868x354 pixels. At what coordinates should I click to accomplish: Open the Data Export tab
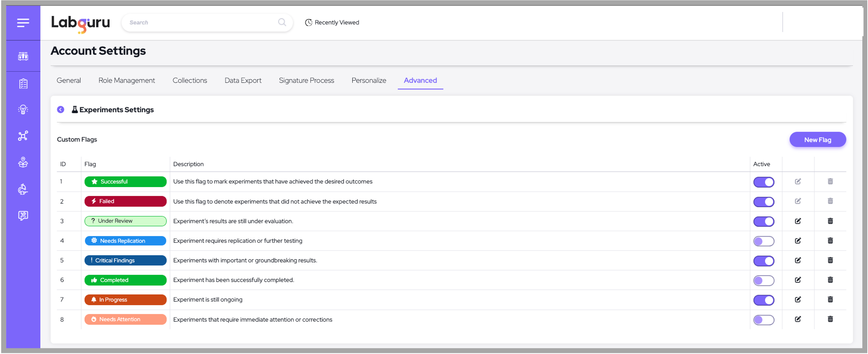click(x=243, y=80)
